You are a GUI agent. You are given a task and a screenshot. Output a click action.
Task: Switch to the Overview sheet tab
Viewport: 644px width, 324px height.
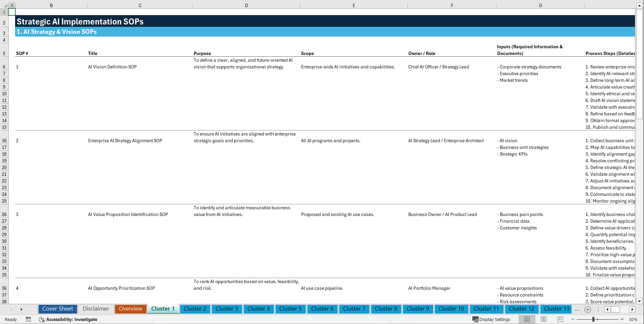tap(130, 309)
